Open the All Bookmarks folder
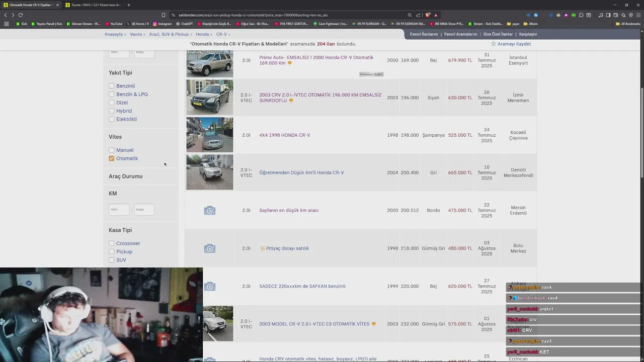Viewport: 644px width, 362px height. (628, 24)
